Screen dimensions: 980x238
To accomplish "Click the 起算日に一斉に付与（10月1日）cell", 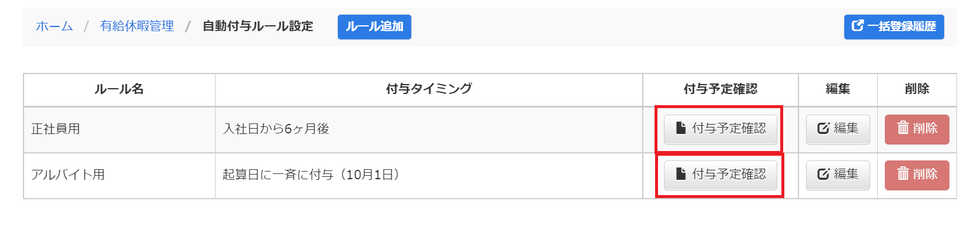I will tap(429, 175).
